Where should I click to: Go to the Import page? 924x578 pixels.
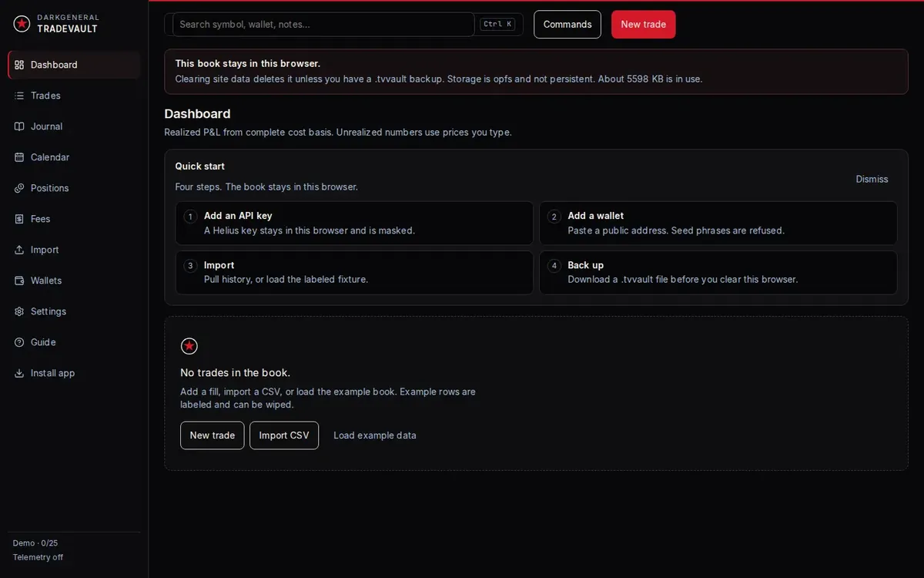pos(74,250)
